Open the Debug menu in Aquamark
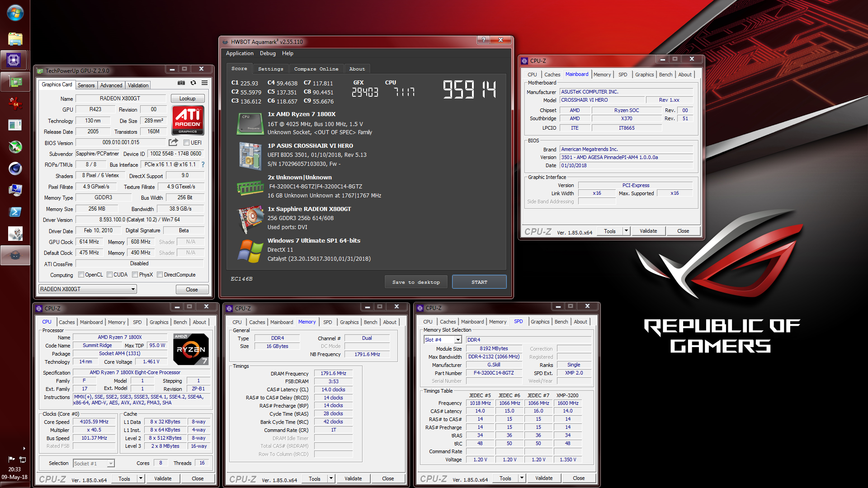 click(268, 53)
